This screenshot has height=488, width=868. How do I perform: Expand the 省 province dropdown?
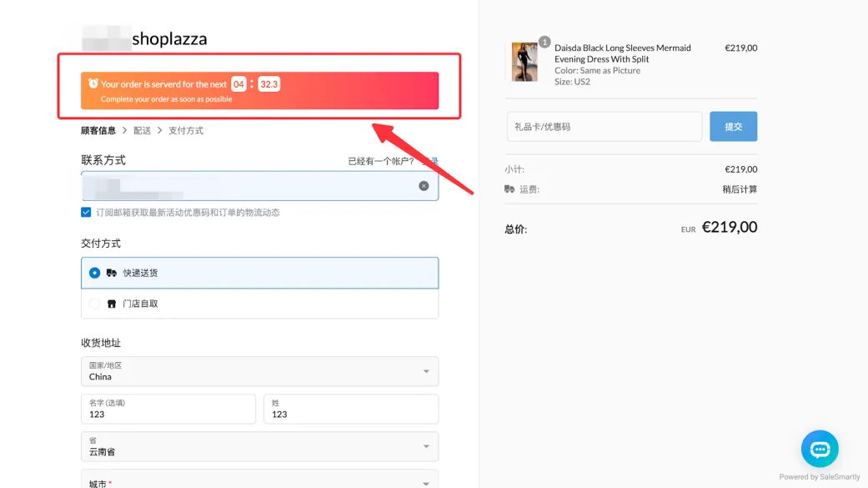click(x=259, y=446)
